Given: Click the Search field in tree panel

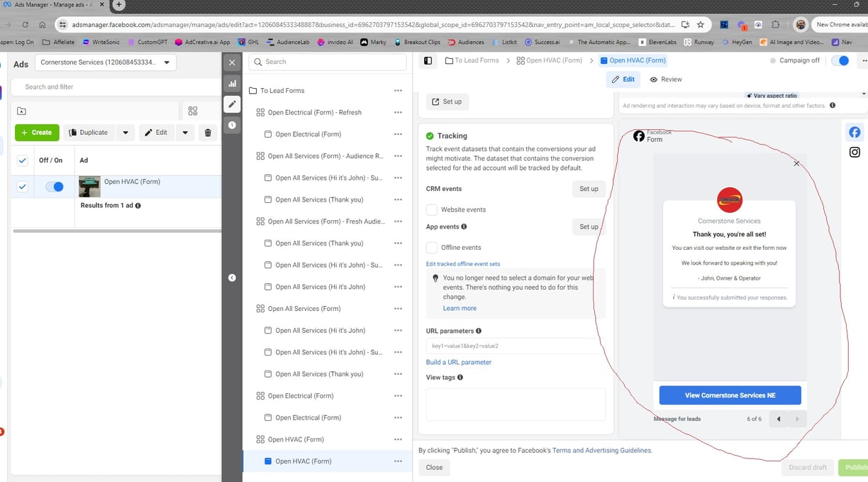Looking at the screenshot, I should (328, 62).
